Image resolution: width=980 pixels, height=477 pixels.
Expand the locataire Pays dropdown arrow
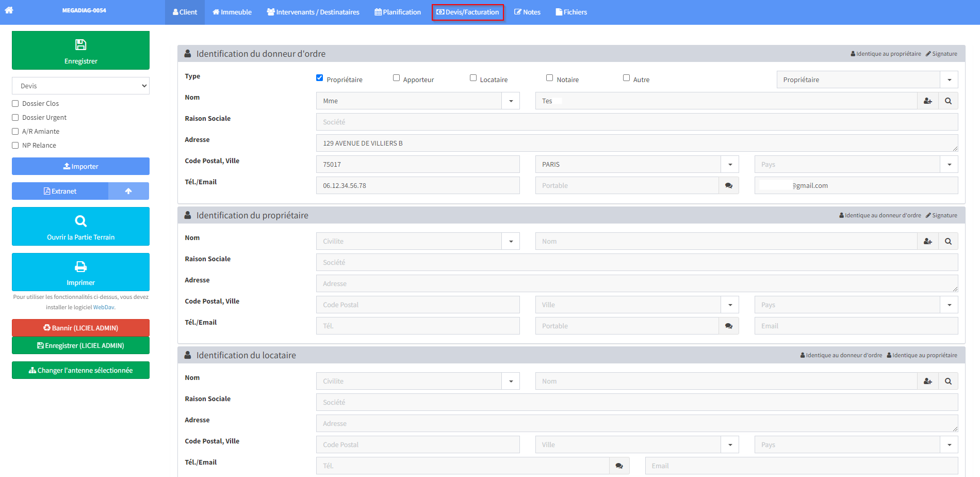click(x=949, y=444)
